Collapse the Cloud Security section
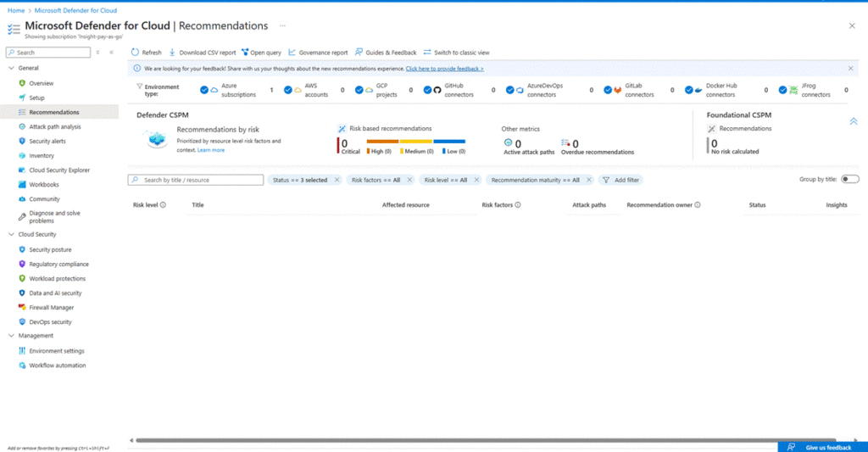Image resolution: width=868 pixels, height=452 pixels. pos(11,234)
